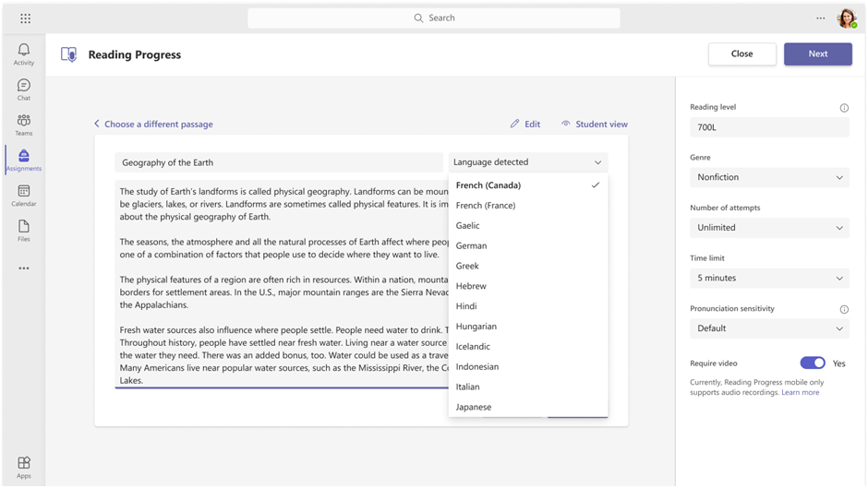Click the Close button
This screenshot has height=488, width=868.
pos(741,54)
